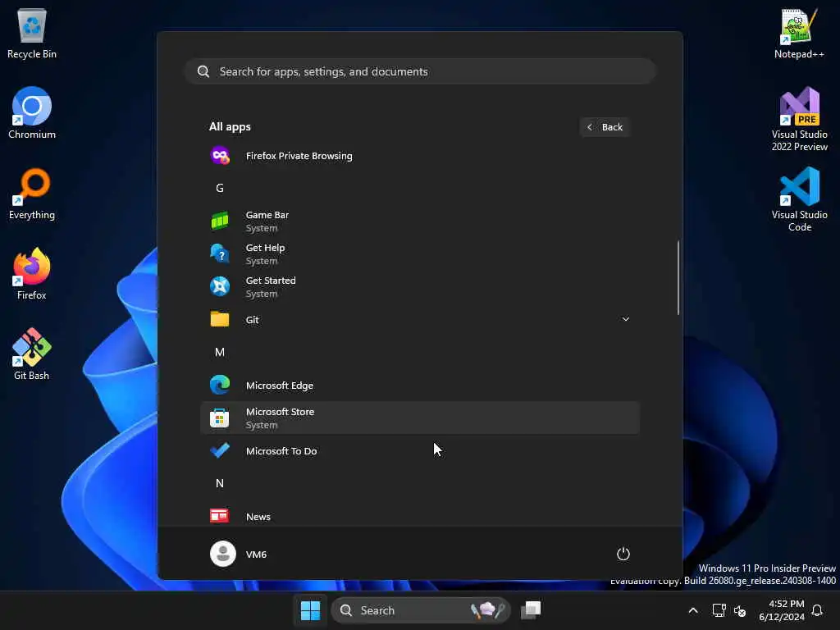
Task: Jump to letter M section header
Action: click(220, 352)
